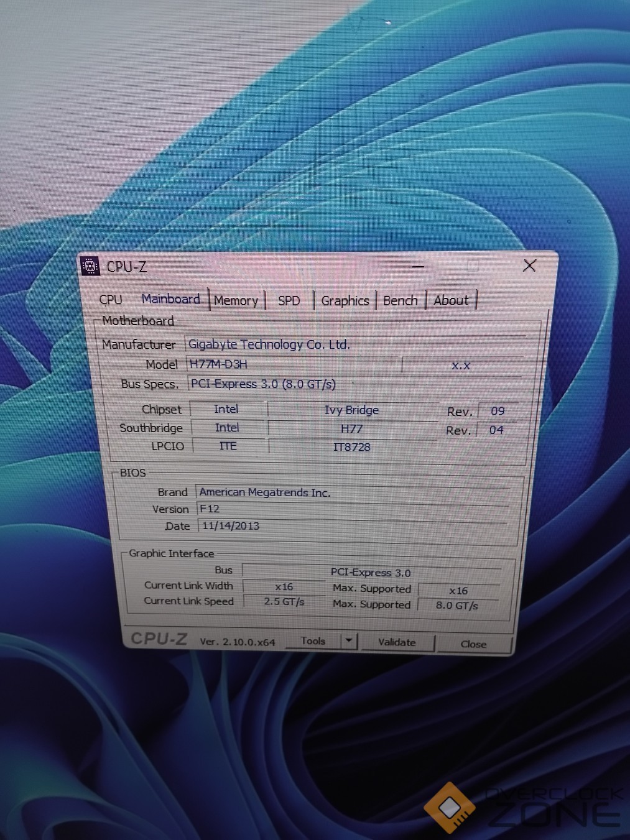Open the Bench tab
The image size is (630, 840).
(x=400, y=301)
